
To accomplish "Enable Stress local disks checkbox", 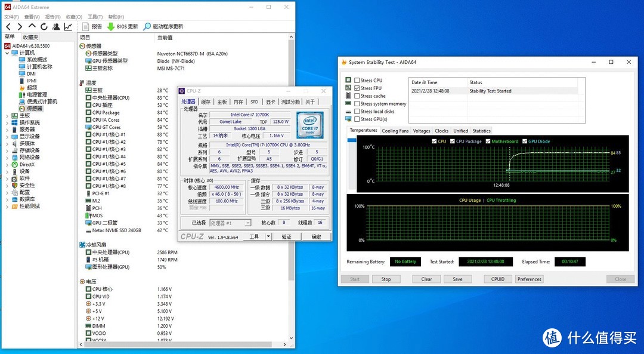I will pyautogui.click(x=357, y=112).
